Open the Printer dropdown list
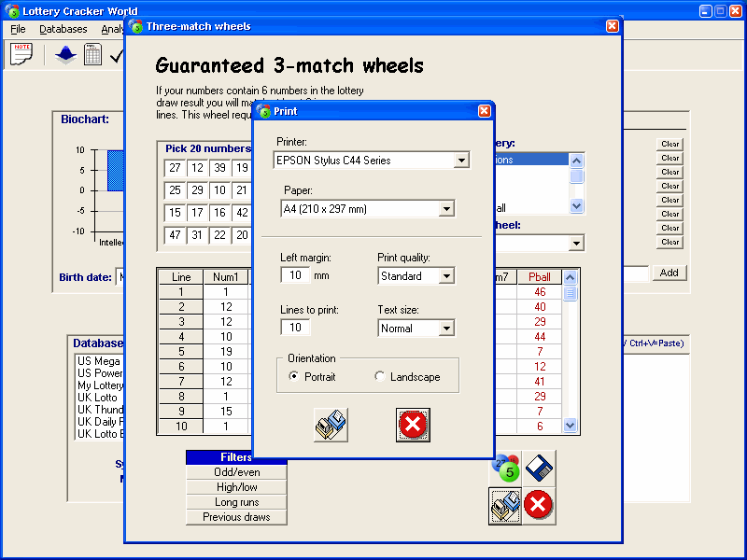The image size is (747, 560). [461, 161]
